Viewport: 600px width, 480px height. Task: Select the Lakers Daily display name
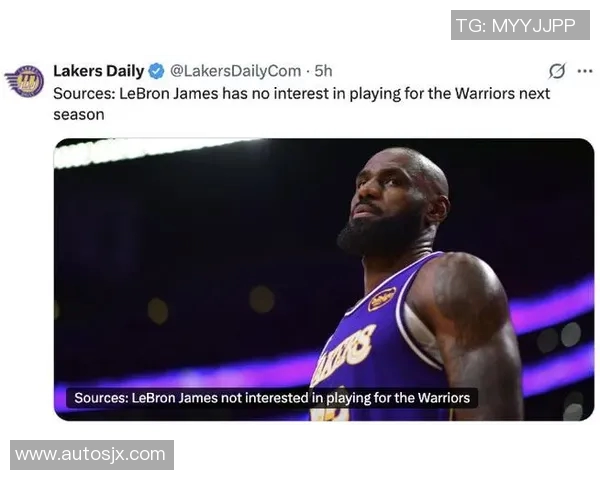click(99, 71)
